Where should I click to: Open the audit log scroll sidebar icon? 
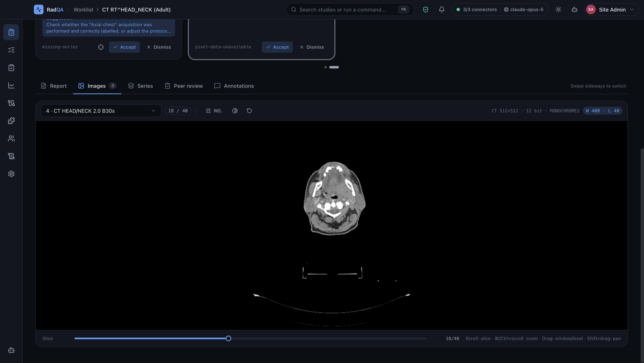click(11, 156)
